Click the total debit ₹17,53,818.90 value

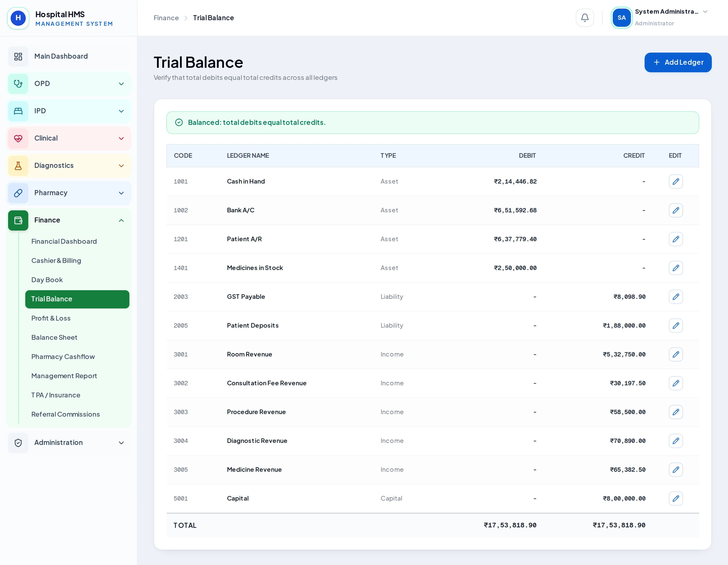point(510,525)
